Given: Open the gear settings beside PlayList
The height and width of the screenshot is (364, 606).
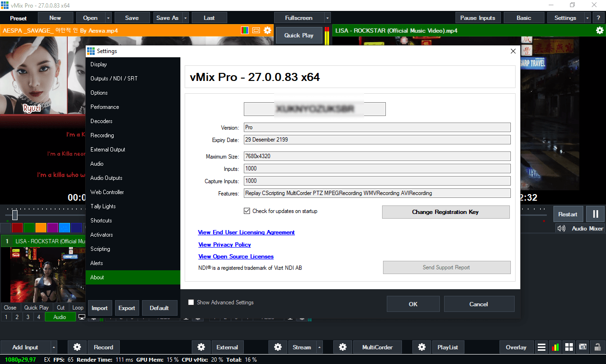Looking at the screenshot, I should 421,347.
